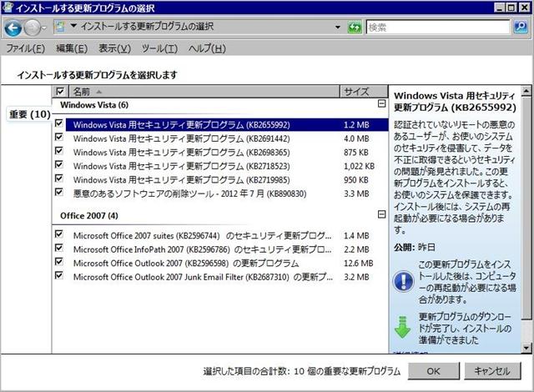Close the update selection window

[524, 8]
